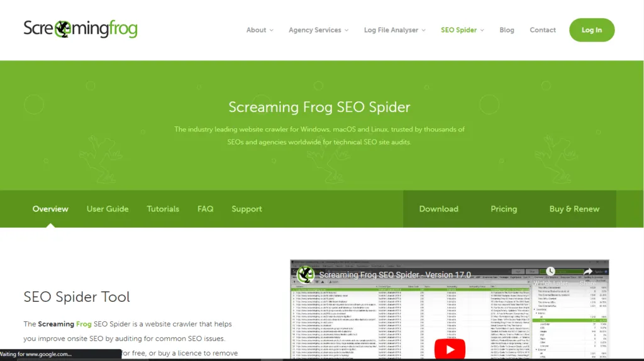
Task: Expand the SEO Spider dropdown
Action: tap(462, 30)
